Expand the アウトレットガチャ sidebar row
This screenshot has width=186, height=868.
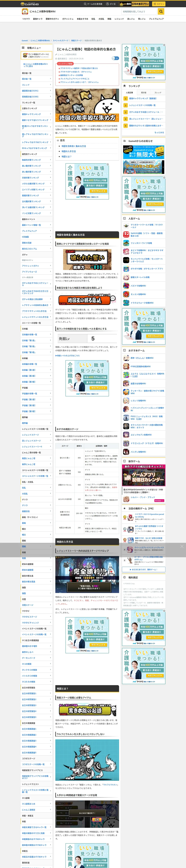[37, 266]
